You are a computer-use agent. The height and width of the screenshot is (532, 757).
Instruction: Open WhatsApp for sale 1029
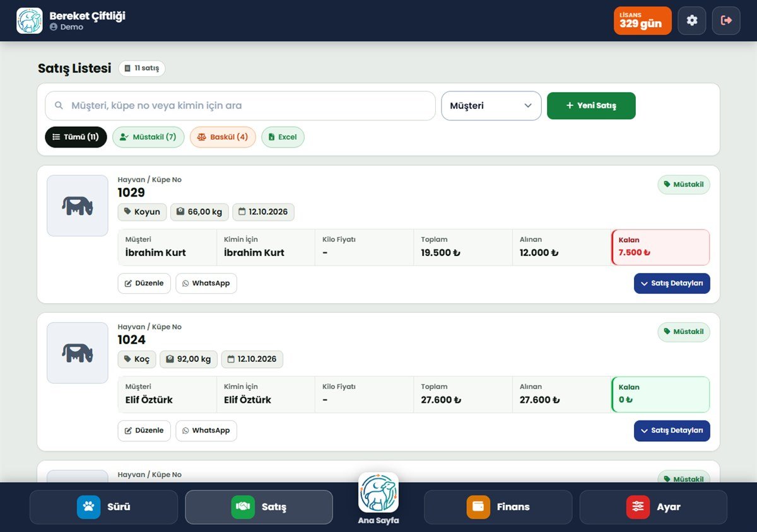point(206,284)
